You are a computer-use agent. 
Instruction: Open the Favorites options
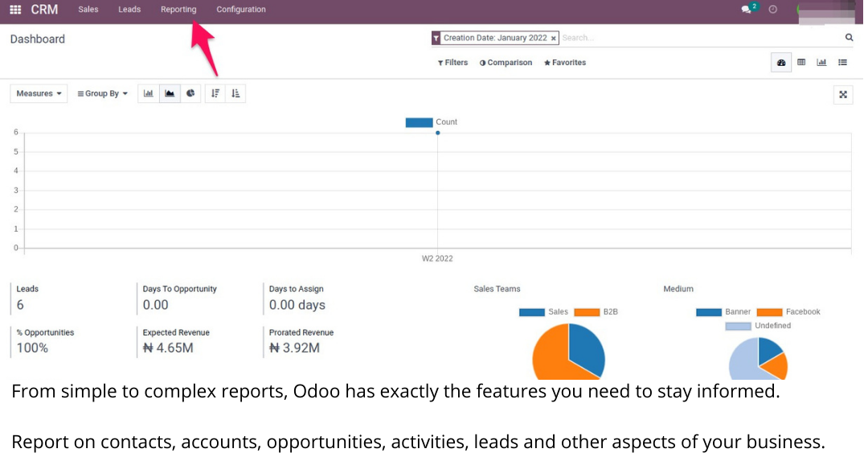tap(565, 63)
